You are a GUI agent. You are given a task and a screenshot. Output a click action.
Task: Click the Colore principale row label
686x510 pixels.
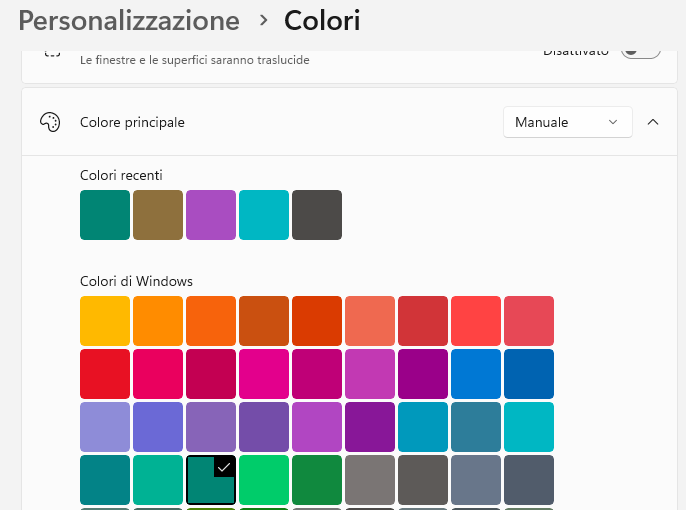tap(132, 122)
